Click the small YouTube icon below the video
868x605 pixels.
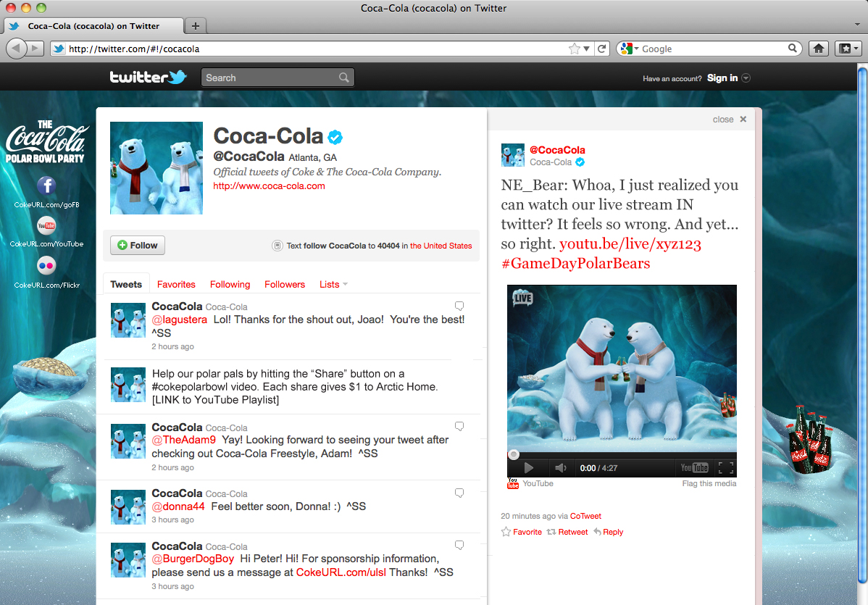click(513, 484)
